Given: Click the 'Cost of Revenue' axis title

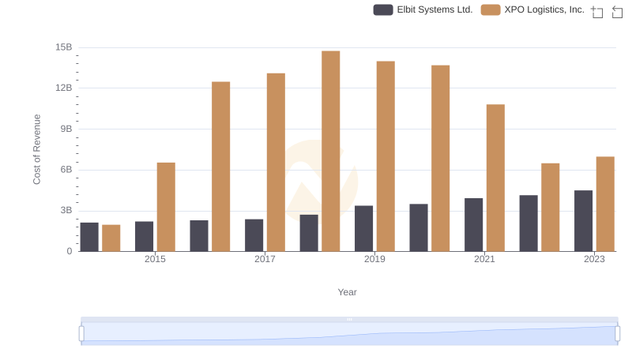Looking at the screenshot, I should (36, 149).
